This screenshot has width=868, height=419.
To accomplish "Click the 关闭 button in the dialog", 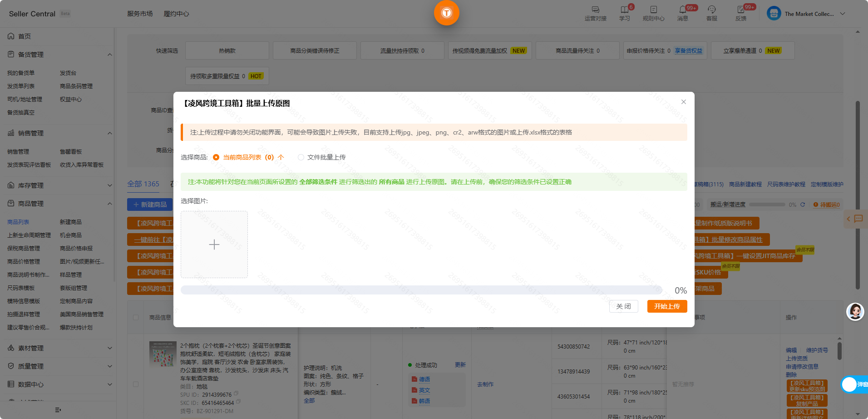I will click(x=623, y=306).
